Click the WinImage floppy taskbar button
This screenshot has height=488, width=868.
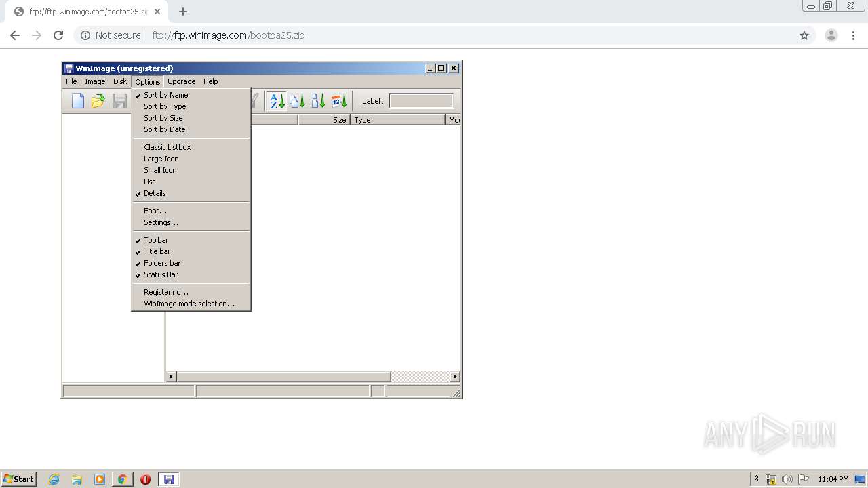[168, 479]
